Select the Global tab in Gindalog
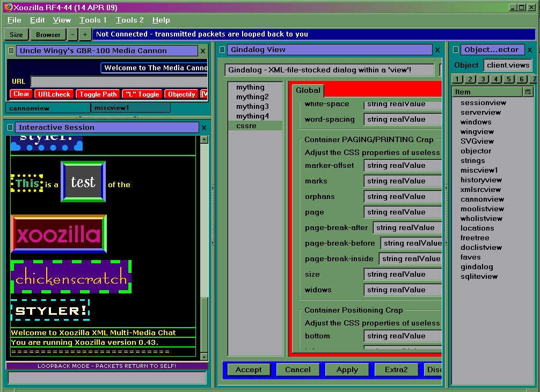Viewport: 540px width, 392px height. pos(308,90)
